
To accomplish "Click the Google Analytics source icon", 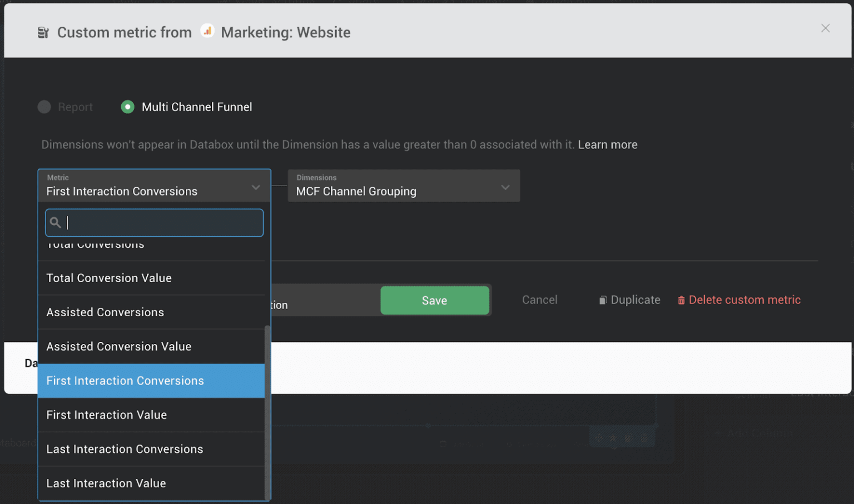I will 207,31.
